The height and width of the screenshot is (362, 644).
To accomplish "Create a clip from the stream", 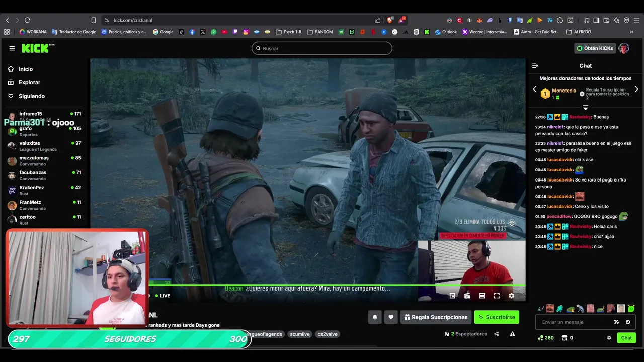I will [467, 296].
